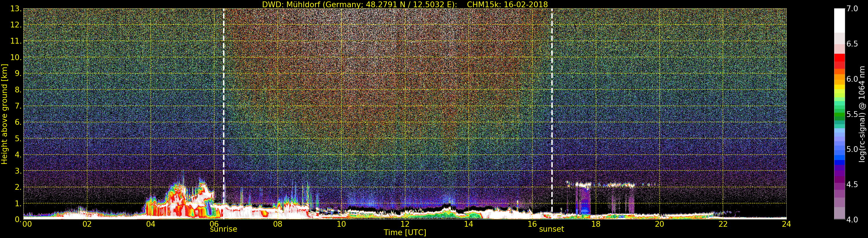Click the "6." height axis tick label

(x=18, y=122)
